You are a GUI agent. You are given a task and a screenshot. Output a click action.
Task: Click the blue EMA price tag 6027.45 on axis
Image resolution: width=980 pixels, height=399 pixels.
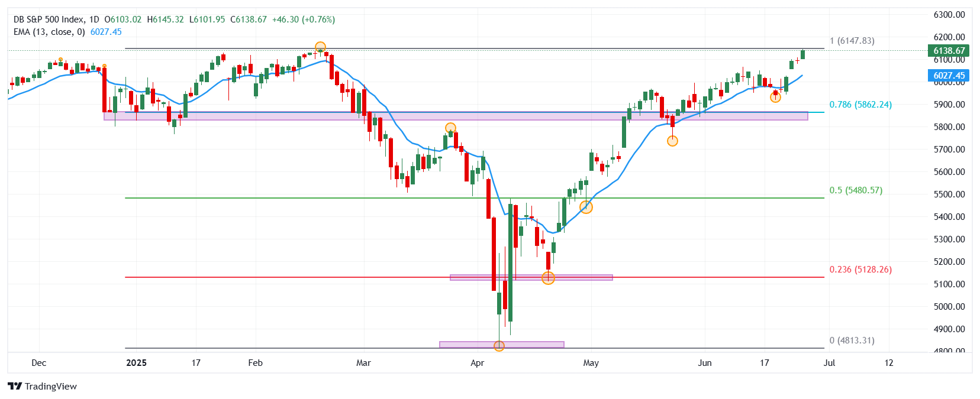pos(949,75)
